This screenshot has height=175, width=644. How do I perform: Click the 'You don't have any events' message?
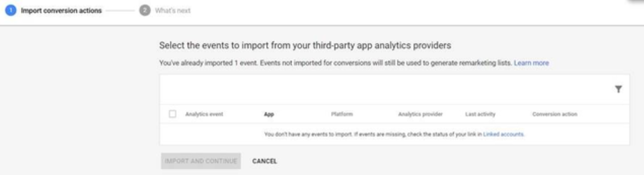395,134
